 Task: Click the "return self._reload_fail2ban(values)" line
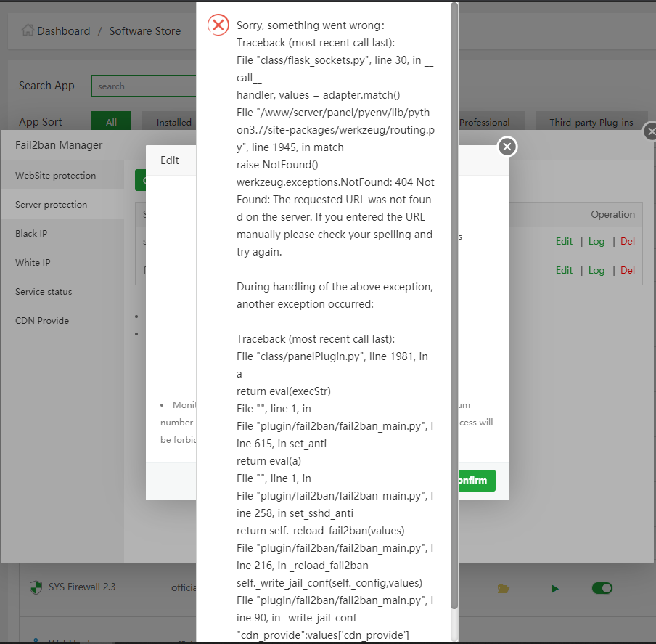(321, 531)
